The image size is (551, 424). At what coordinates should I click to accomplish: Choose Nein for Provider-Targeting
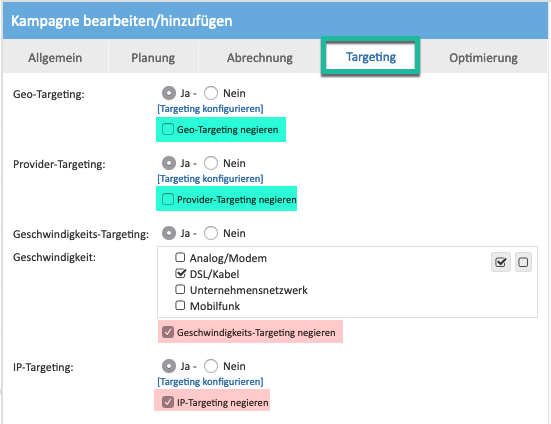click(x=211, y=163)
